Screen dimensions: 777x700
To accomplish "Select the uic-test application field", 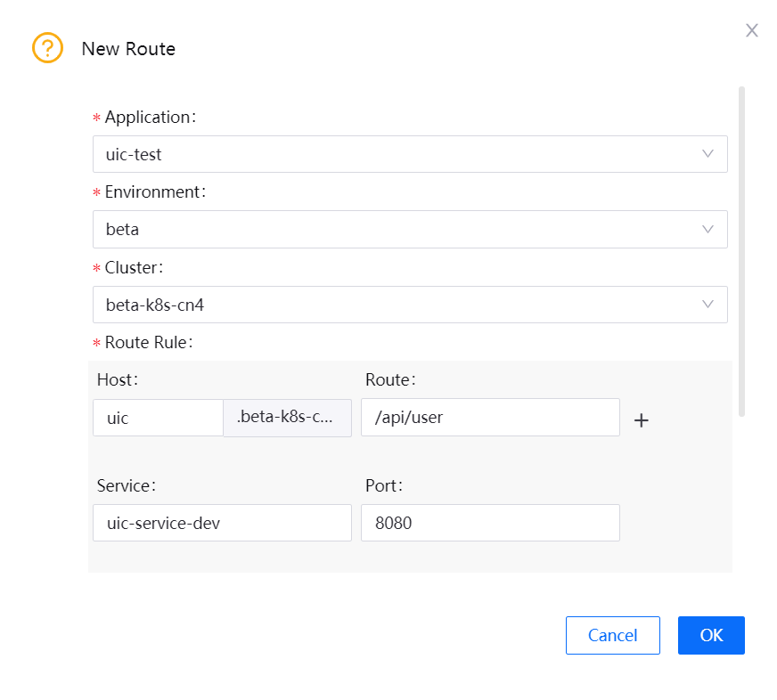I will tap(392, 154).
